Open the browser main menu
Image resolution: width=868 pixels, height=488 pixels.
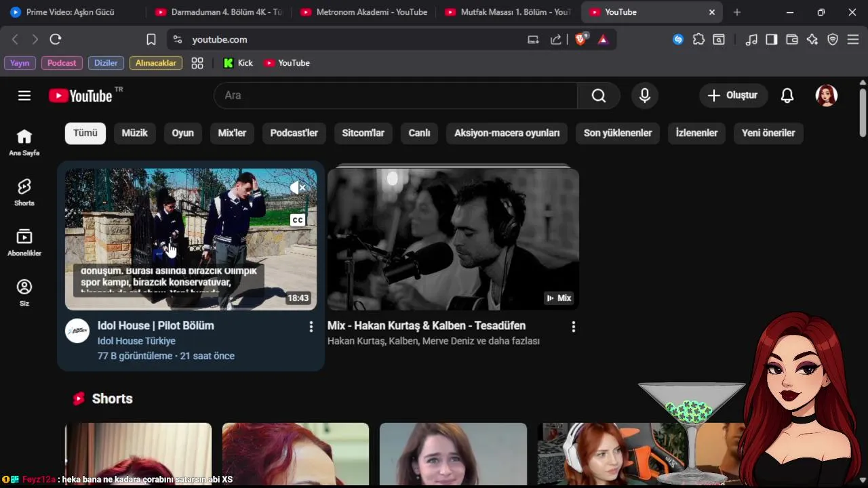tap(853, 39)
